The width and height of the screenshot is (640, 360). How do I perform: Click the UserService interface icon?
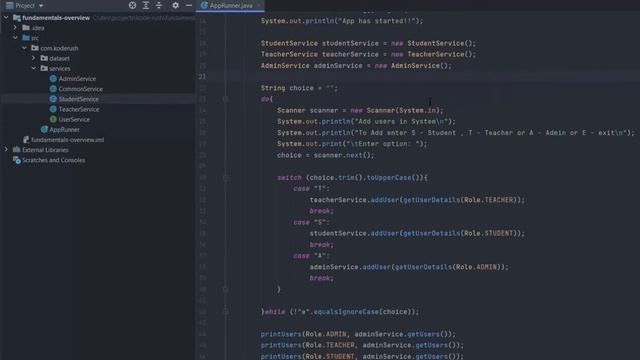click(x=53, y=120)
